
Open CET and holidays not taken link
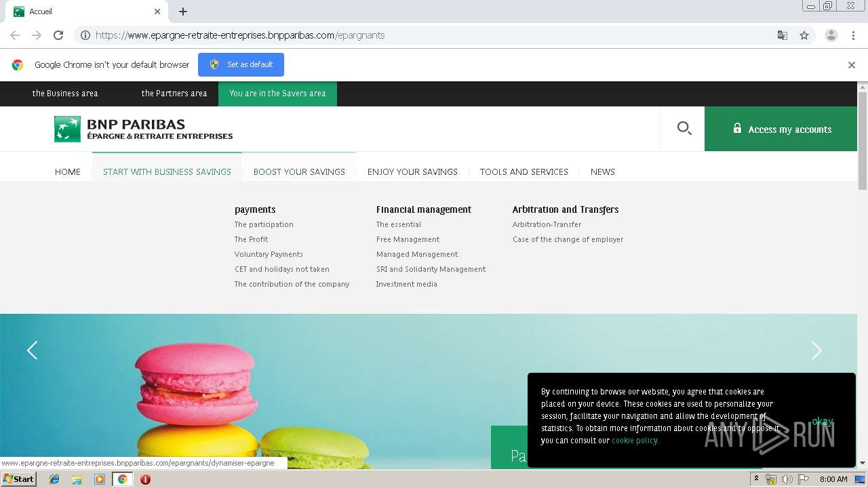coord(282,269)
